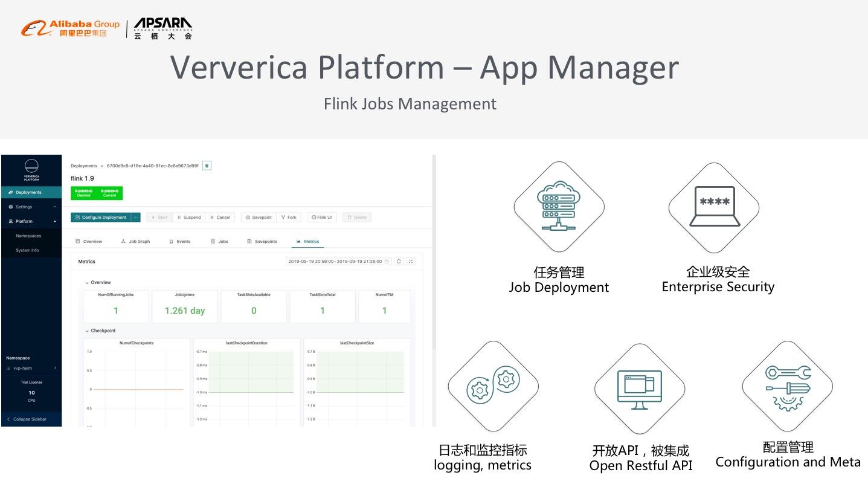Open the vvp-helm namespace selector
868x484 pixels.
pos(31,368)
